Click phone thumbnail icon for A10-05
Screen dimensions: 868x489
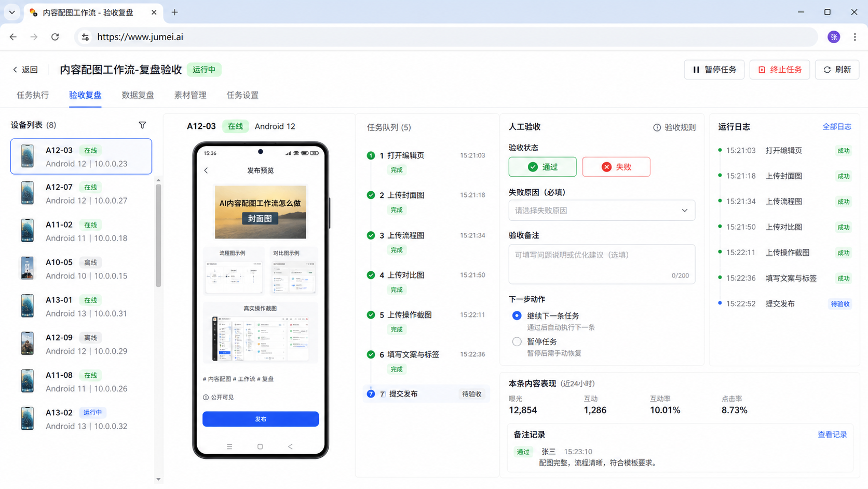[x=27, y=269]
